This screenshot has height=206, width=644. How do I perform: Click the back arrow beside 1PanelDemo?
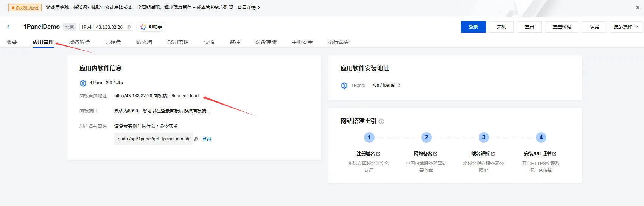pos(9,27)
